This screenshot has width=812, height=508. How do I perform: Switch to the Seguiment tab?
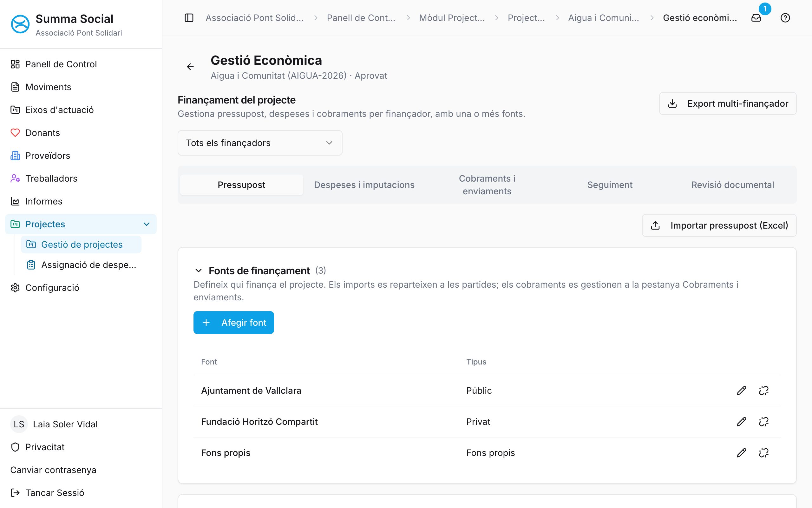click(x=610, y=185)
